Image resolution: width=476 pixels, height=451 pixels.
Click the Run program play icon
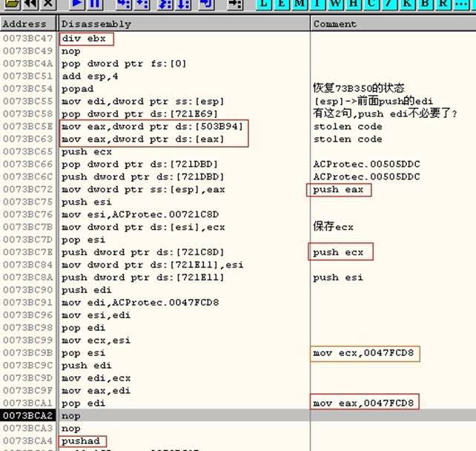76,4
